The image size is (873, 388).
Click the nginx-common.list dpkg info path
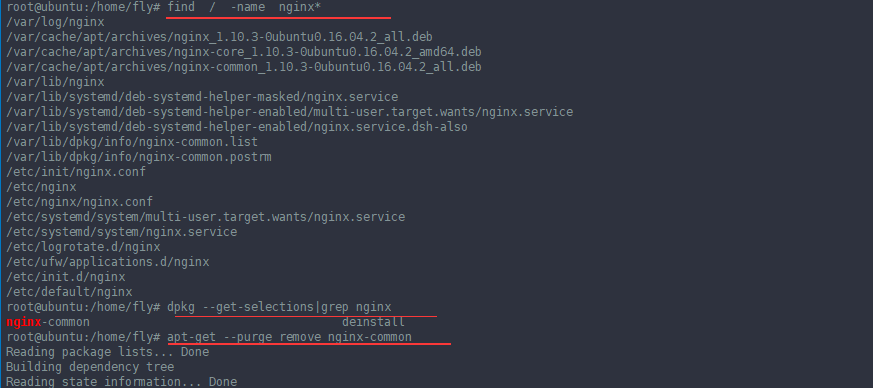click(x=132, y=143)
